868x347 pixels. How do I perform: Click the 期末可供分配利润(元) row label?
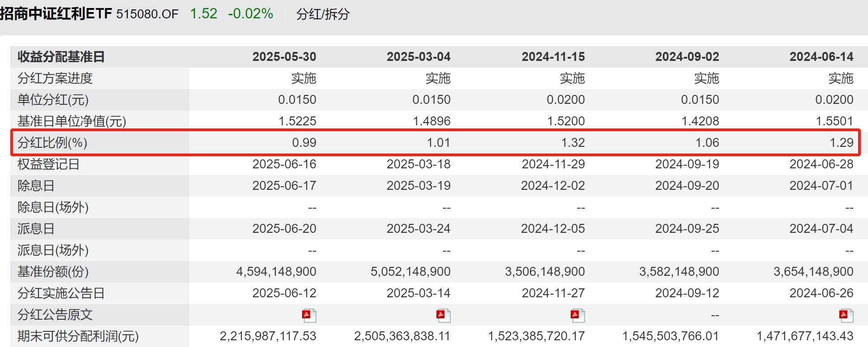tap(78, 336)
